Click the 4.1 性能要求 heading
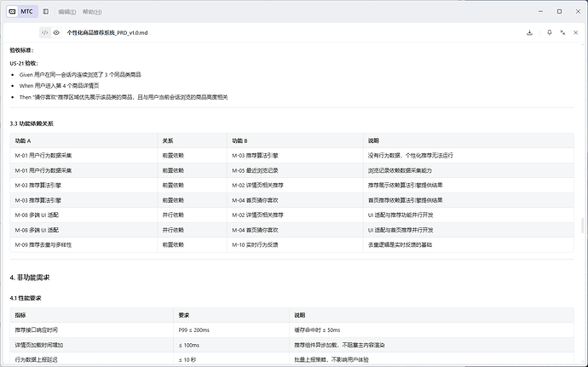Image resolution: width=588 pixels, height=367 pixels. pyautogui.click(x=26, y=298)
